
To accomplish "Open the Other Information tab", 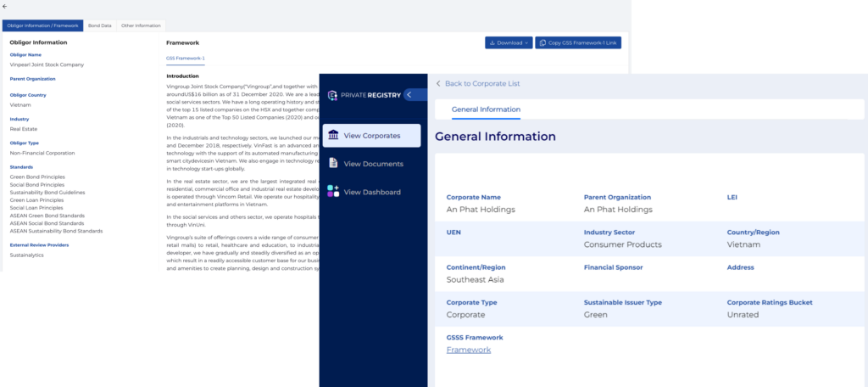I will point(141,25).
